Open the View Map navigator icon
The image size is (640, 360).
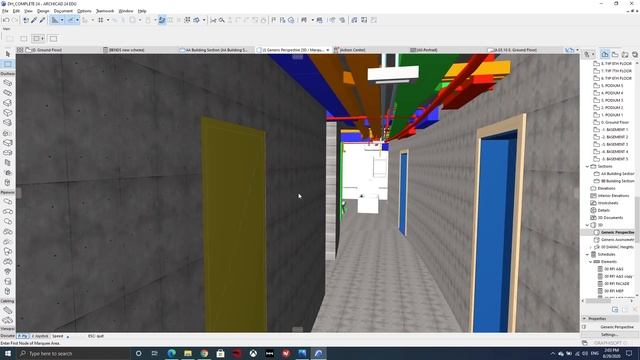click(x=615, y=54)
